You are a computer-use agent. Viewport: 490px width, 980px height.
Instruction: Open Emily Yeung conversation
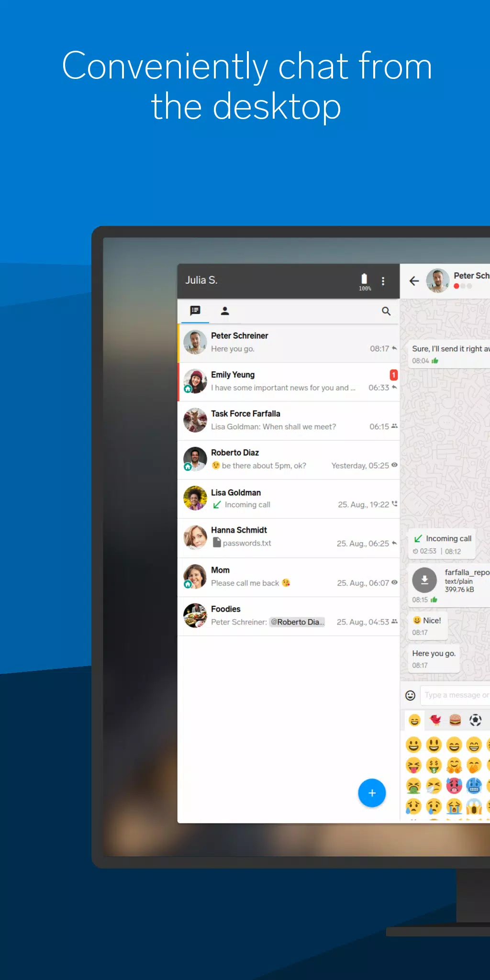(289, 382)
